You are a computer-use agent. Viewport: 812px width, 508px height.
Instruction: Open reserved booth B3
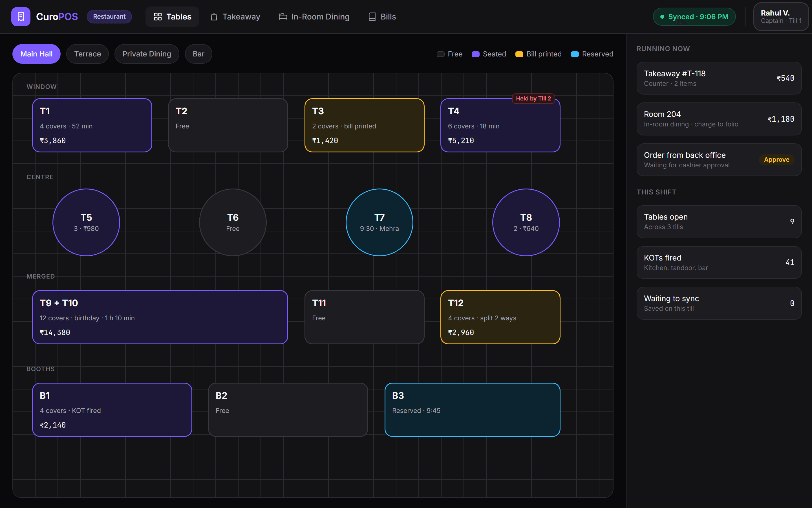click(473, 410)
